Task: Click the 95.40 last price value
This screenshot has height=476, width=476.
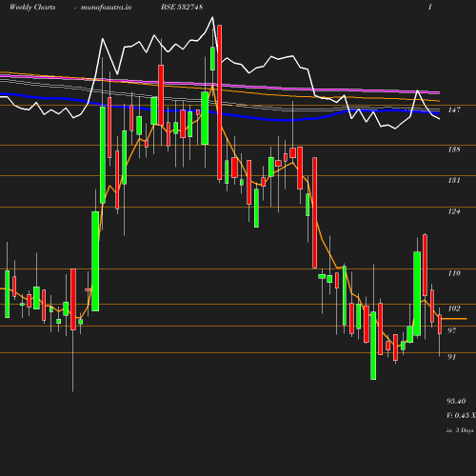Action: click(456, 401)
